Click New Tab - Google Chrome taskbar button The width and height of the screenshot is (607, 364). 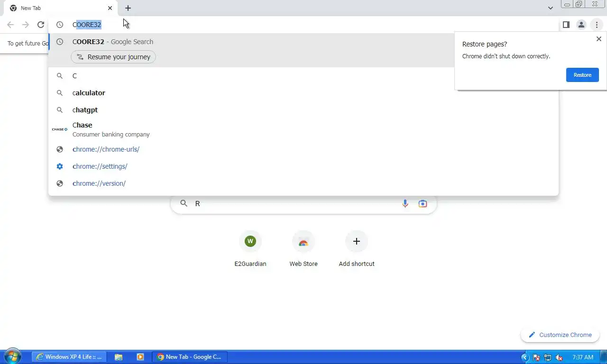coord(190,357)
